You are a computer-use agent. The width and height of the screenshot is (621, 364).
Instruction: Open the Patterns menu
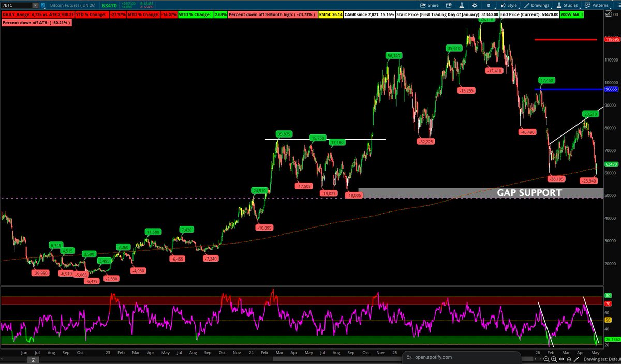(x=598, y=5)
